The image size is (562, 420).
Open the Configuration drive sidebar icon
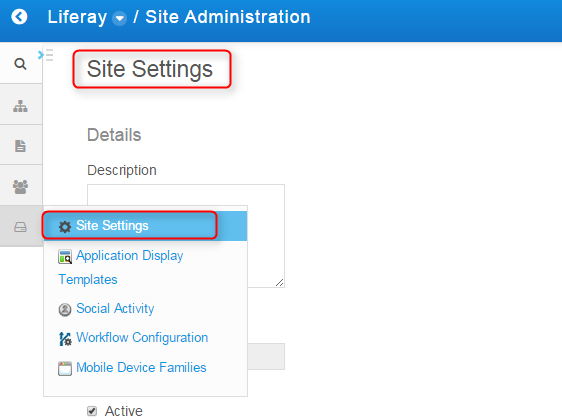tap(20, 227)
